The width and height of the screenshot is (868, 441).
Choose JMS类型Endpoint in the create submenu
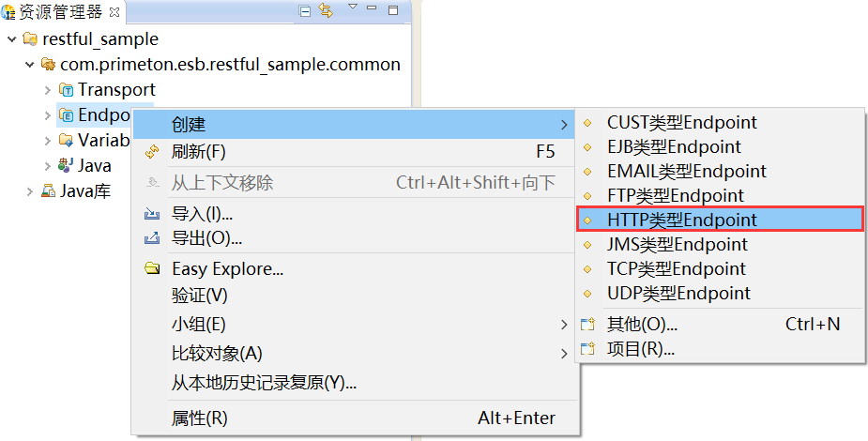tap(677, 244)
